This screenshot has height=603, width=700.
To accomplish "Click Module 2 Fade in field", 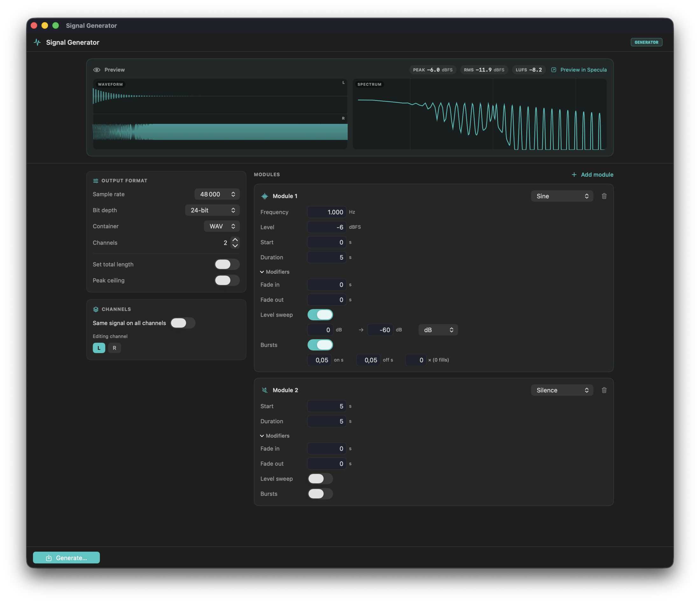I will (x=327, y=449).
